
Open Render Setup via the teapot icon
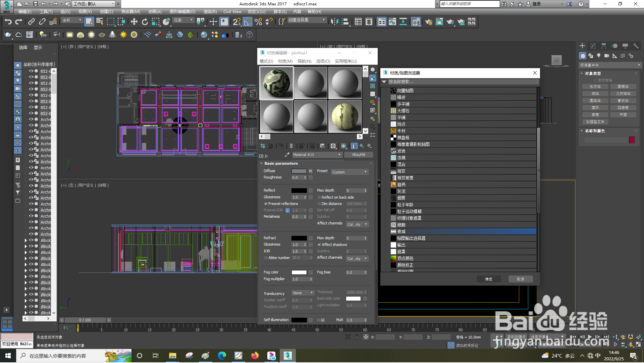(429, 22)
